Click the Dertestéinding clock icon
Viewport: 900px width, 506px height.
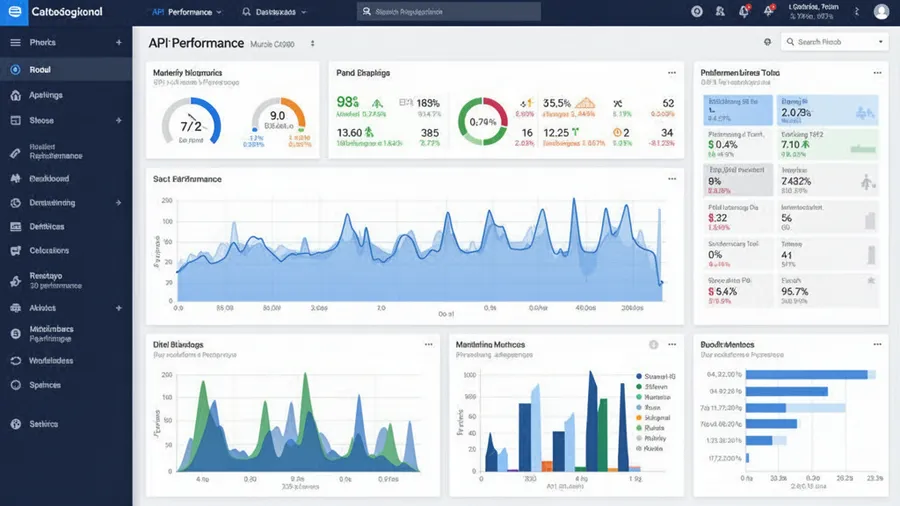tap(15, 203)
